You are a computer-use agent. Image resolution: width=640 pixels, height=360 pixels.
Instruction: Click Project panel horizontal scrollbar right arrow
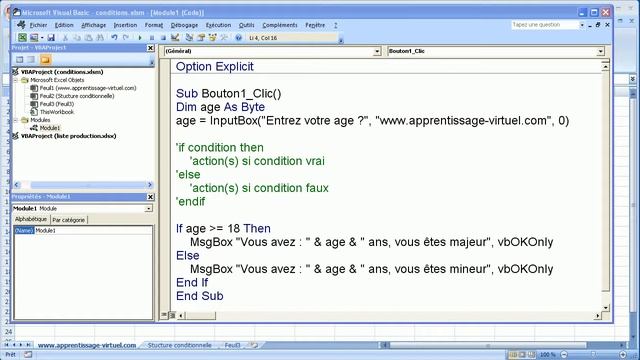[x=150, y=184]
